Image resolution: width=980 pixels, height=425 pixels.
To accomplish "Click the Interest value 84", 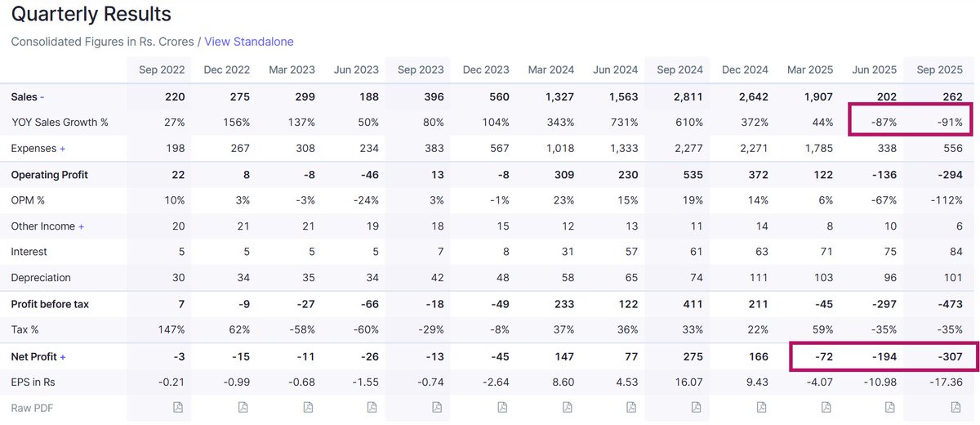I will click(955, 252).
